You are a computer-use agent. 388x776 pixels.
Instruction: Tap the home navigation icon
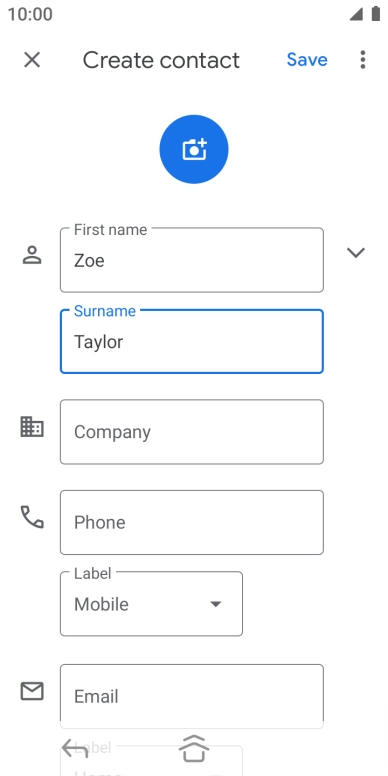(194, 749)
